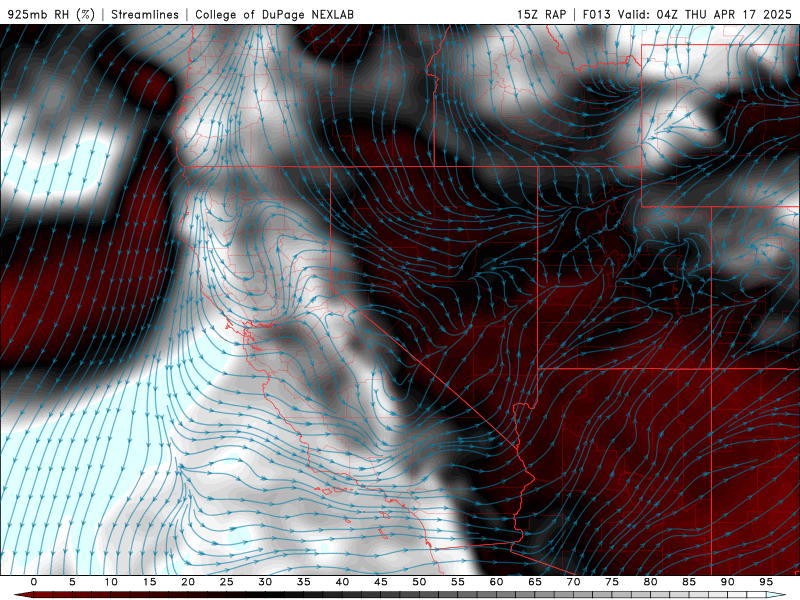Image resolution: width=800 pixels, height=600 pixels.
Task: Click the colorbar value 20 label
Action: click(188, 582)
